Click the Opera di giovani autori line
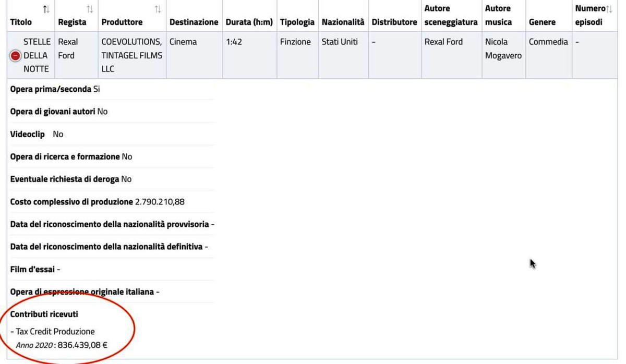Screen dimensions: 626x364 (x=59, y=112)
